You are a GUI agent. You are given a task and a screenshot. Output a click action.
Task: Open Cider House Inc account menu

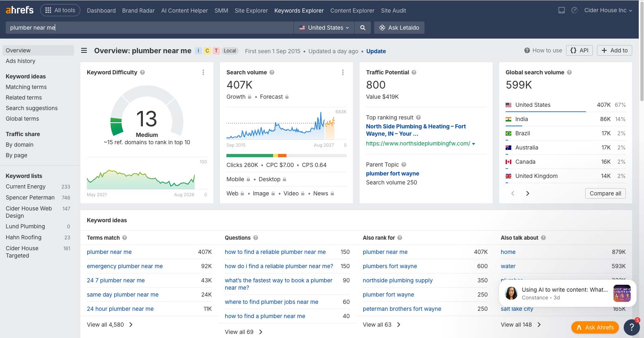pos(608,10)
